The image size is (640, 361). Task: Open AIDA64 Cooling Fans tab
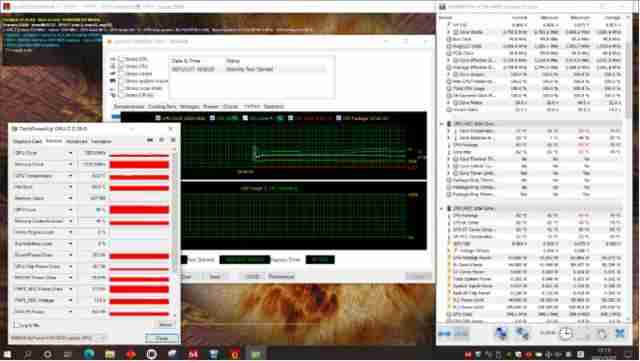[162, 107]
